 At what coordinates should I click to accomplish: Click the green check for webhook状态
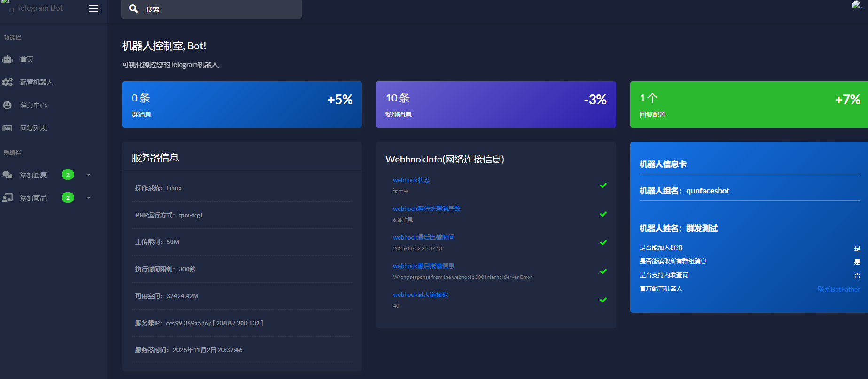(603, 186)
